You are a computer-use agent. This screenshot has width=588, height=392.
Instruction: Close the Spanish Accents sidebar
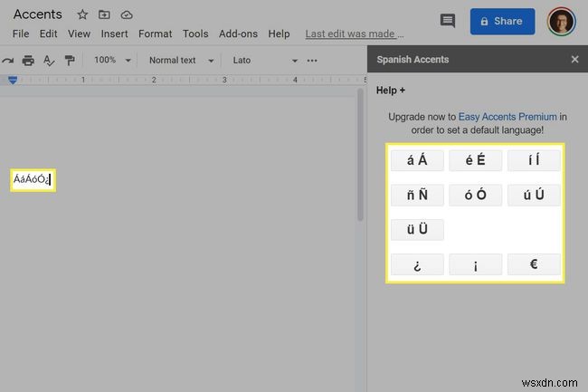[574, 59]
